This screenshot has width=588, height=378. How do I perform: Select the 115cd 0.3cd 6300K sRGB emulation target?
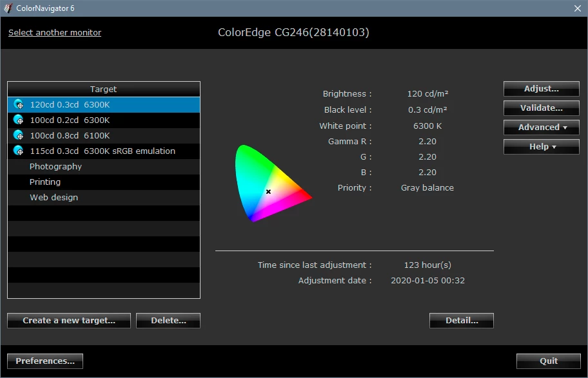tap(104, 151)
